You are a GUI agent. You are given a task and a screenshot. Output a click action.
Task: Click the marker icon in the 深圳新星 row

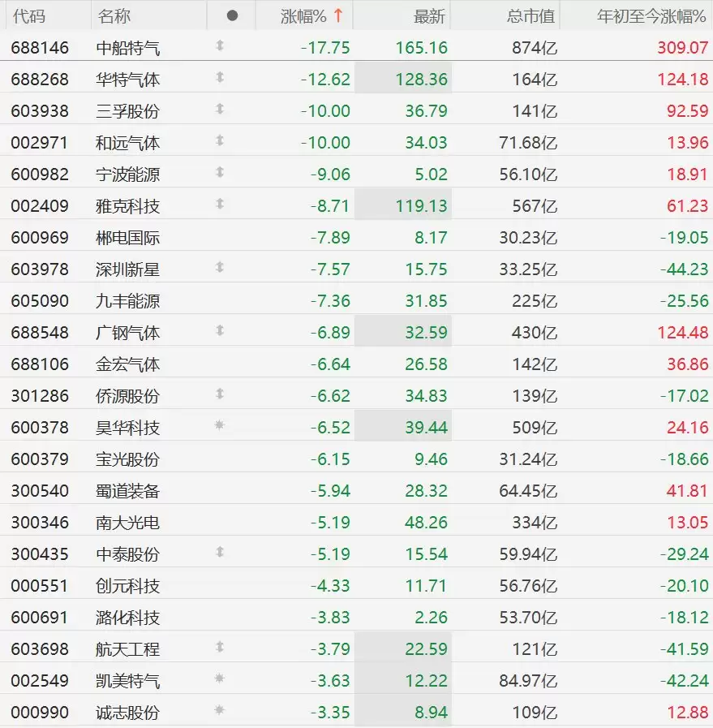coord(220,267)
